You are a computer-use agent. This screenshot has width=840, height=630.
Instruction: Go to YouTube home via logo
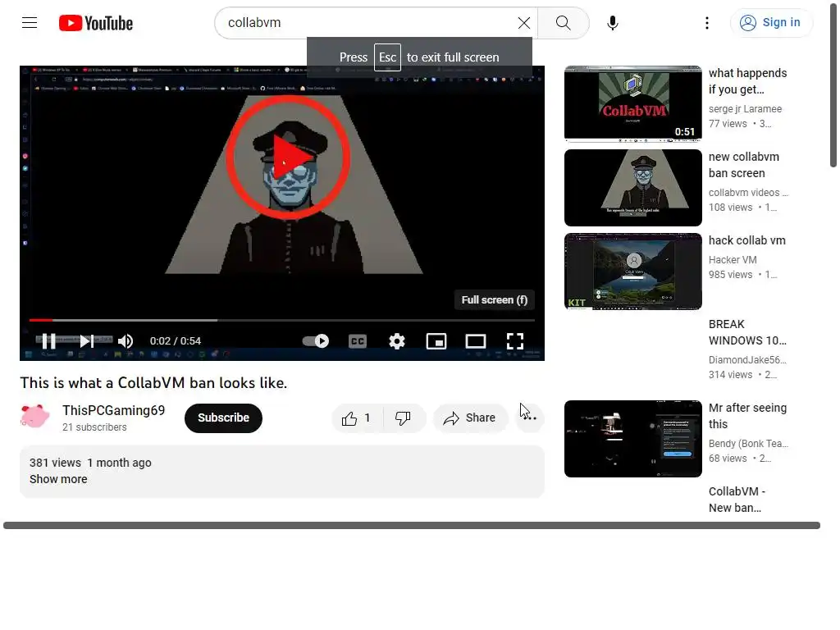pyautogui.click(x=96, y=23)
